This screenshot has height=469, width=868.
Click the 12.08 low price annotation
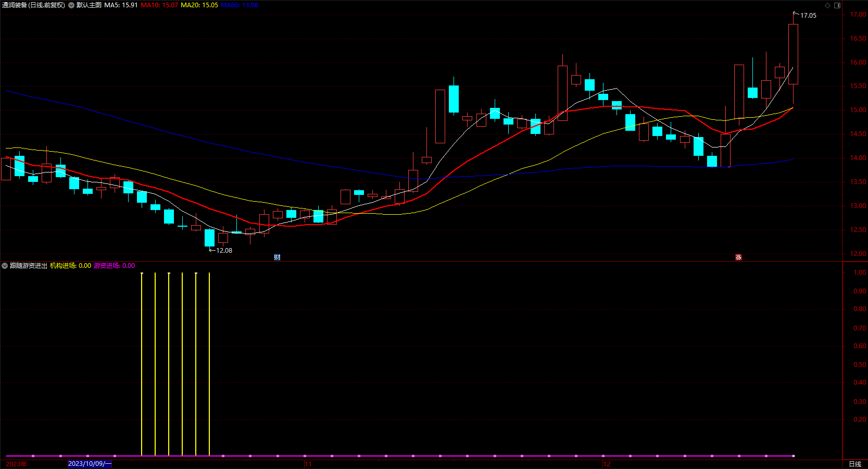[224, 251]
